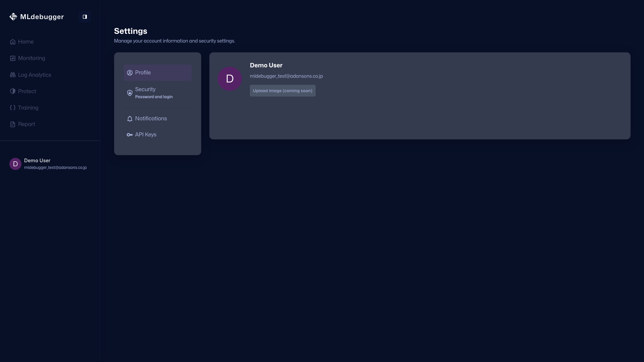This screenshot has width=644, height=362.
Task: Switch to Security password and login
Action: coord(154,93)
